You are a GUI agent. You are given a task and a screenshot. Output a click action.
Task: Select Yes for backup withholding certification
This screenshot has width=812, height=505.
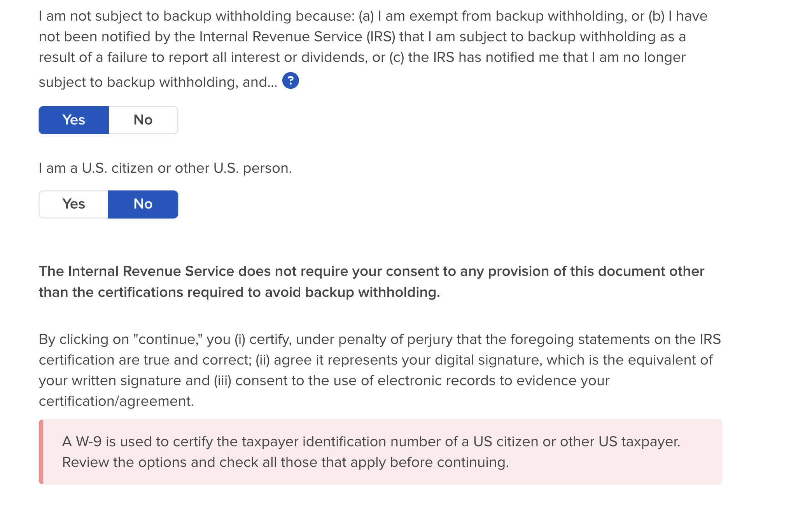click(x=73, y=120)
